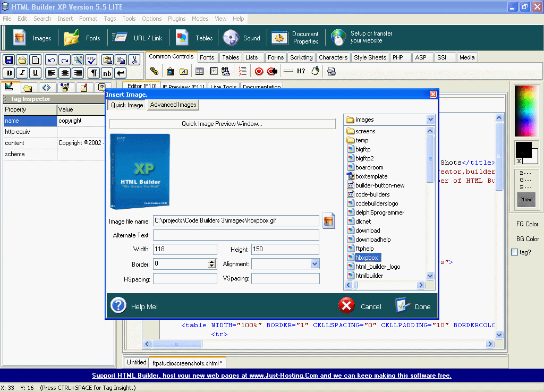This screenshot has width=544, height=392.
Task: Increase the Border value with the spinner
Action: 211,261
